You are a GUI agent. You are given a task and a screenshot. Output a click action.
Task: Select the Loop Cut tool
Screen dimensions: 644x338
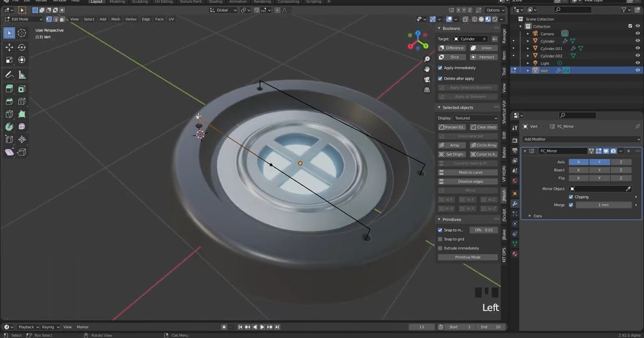22,101
